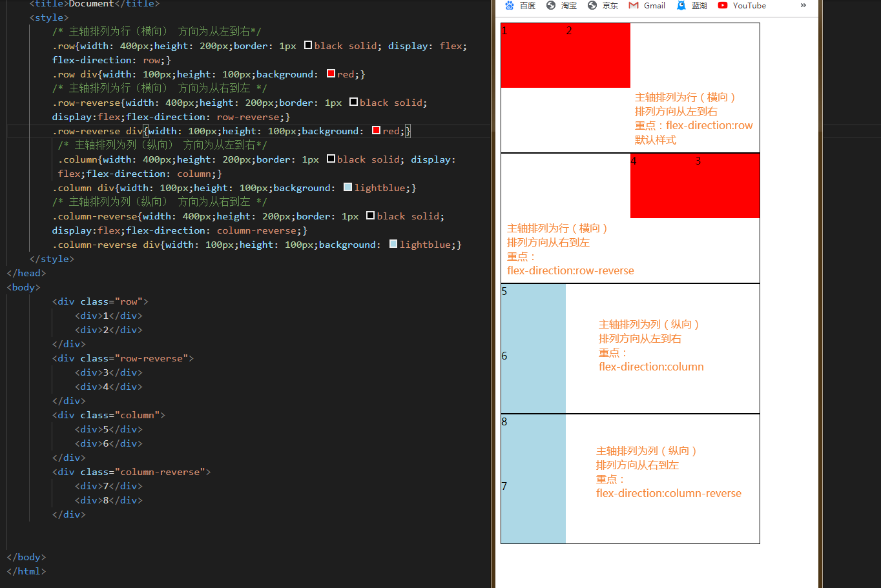
Task: Click the light blue box numbered 5
Action: pos(534,316)
